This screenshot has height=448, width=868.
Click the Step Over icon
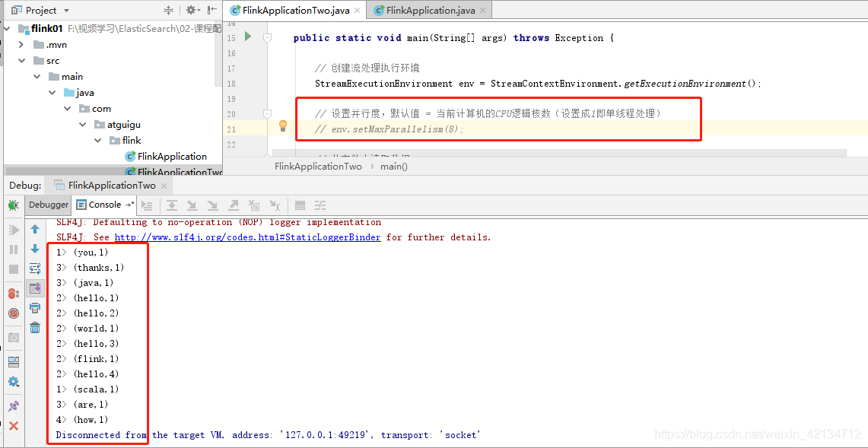[x=172, y=205]
